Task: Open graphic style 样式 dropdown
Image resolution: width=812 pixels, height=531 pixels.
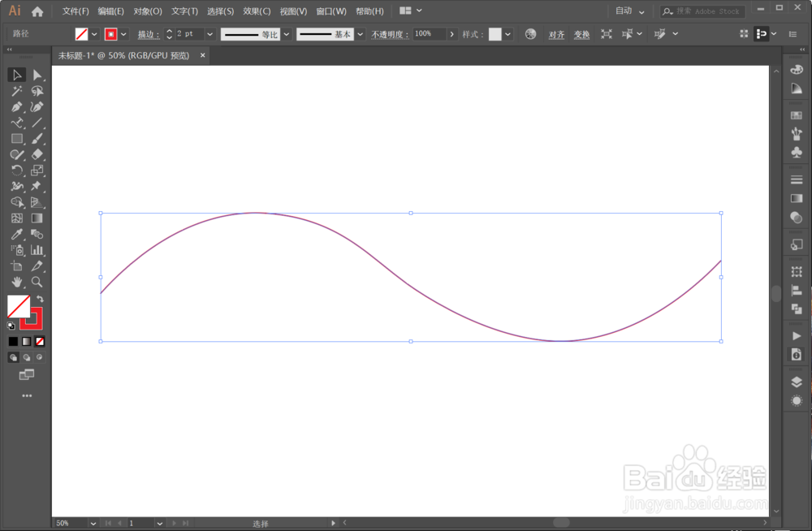Action: click(x=508, y=34)
